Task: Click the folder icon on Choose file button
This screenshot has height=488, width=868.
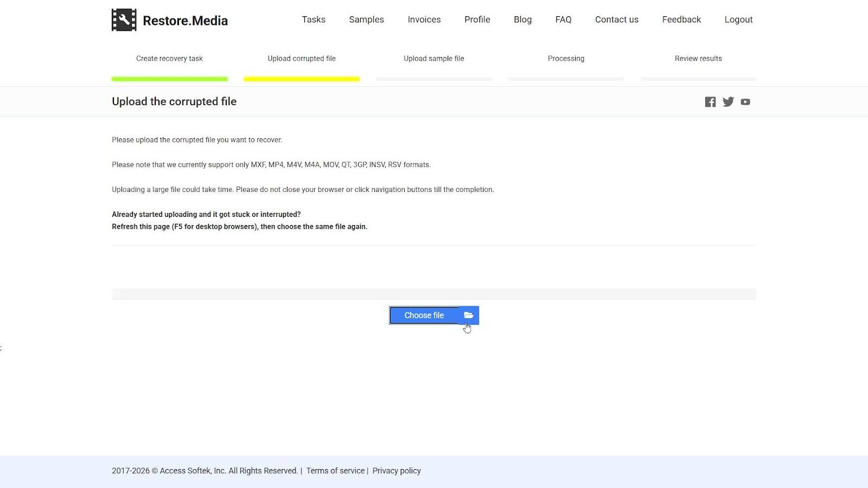Action: [x=468, y=315]
